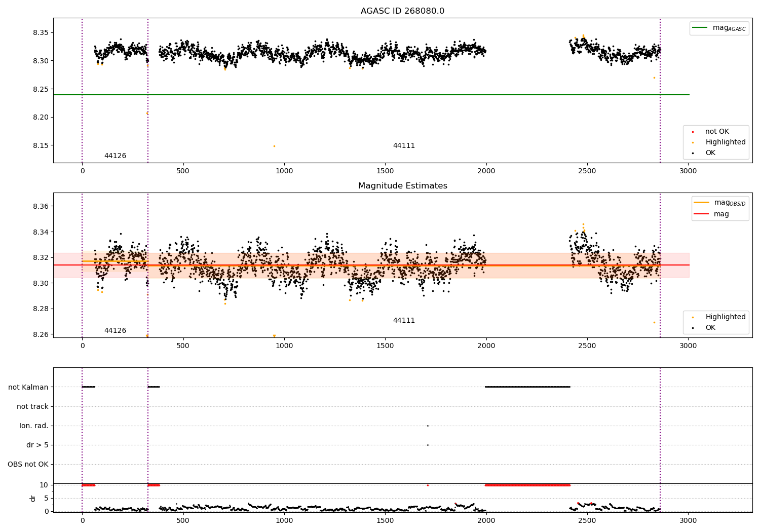Click the single 'dr > 5' flag point
This screenshot has width=760, height=532.
(428, 445)
